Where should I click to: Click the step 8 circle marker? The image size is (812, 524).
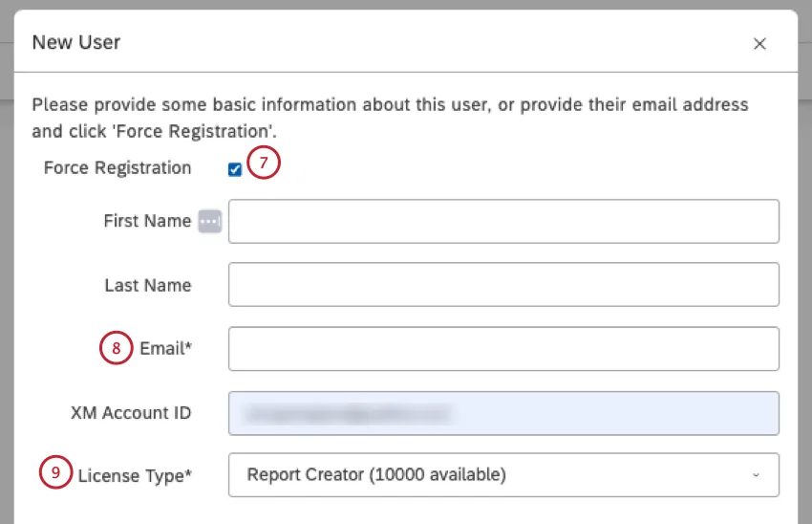click(x=117, y=349)
